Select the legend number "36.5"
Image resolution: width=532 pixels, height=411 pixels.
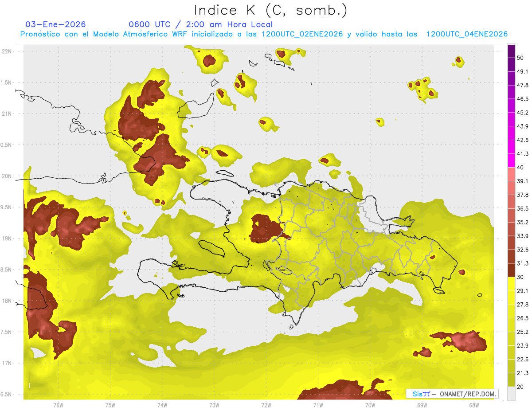point(523,209)
